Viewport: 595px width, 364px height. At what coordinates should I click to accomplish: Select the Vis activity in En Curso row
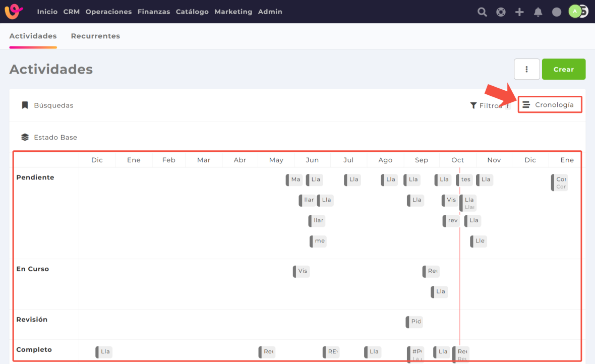tap(302, 271)
